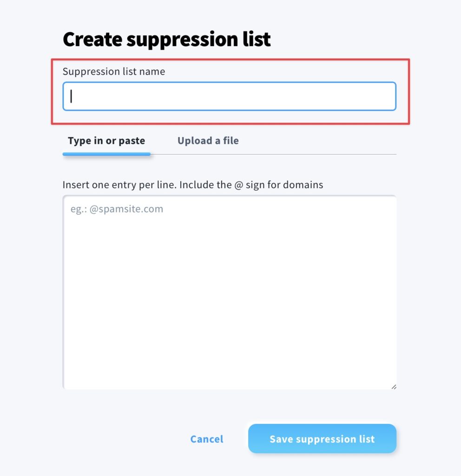The image size is (461, 476).
Task: Click the Create suppression list heading
Action: coord(166,39)
